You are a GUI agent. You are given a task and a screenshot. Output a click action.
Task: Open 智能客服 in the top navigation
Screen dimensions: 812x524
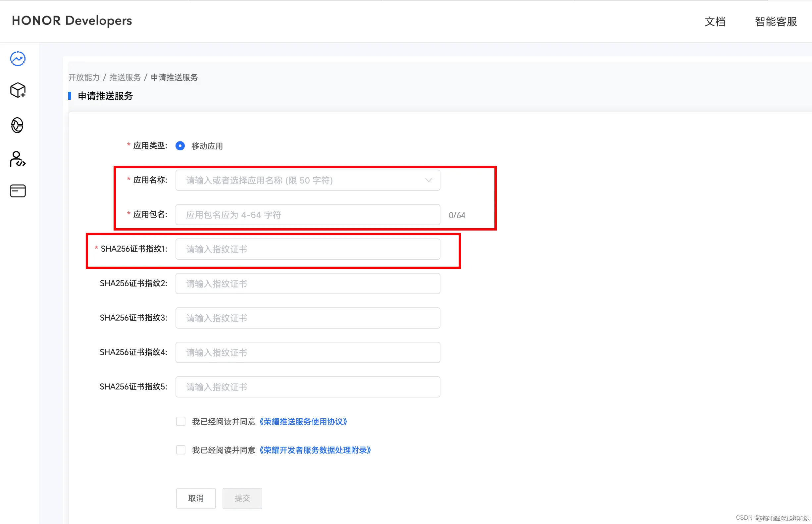[x=776, y=22]
